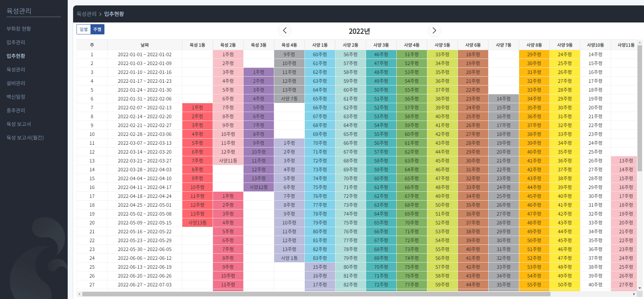644x299 pixels.
Task: Click 육성관리 breadcrumb link
Action: click(86, 14)
